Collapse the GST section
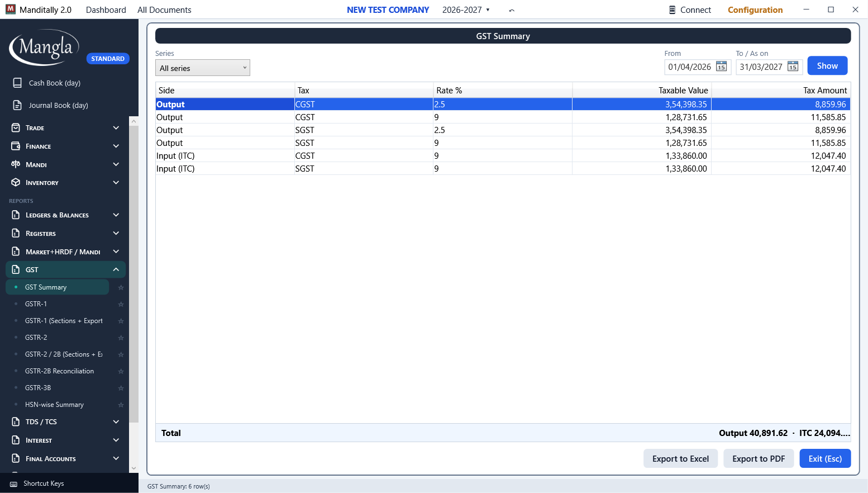The width and height of the screenshot is (868, 493). click(116, 269)
